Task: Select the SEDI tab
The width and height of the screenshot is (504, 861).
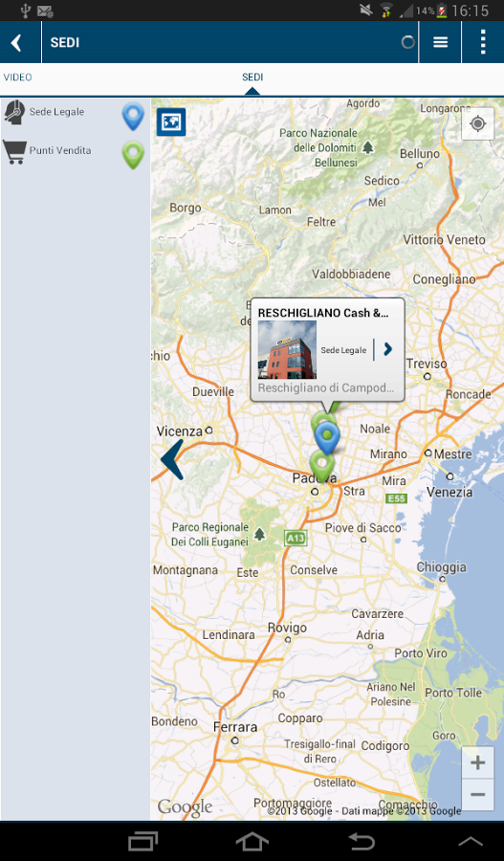Action: (252, 77)
